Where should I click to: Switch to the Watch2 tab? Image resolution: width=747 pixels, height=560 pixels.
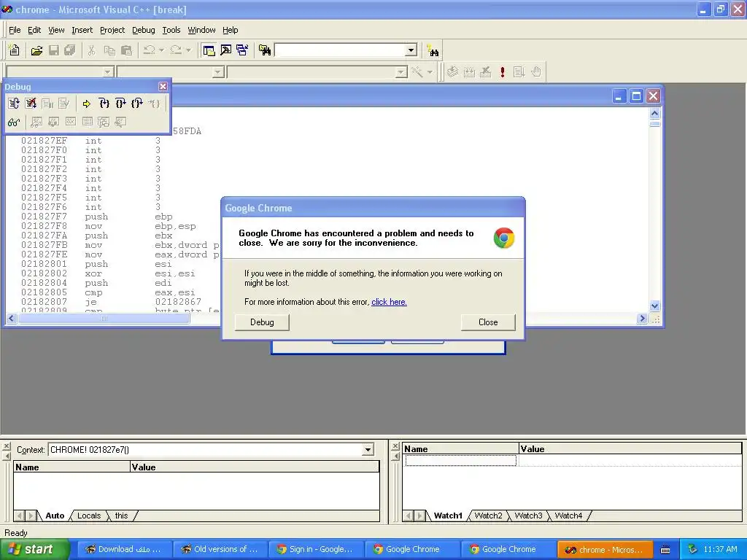click(488, 516)
